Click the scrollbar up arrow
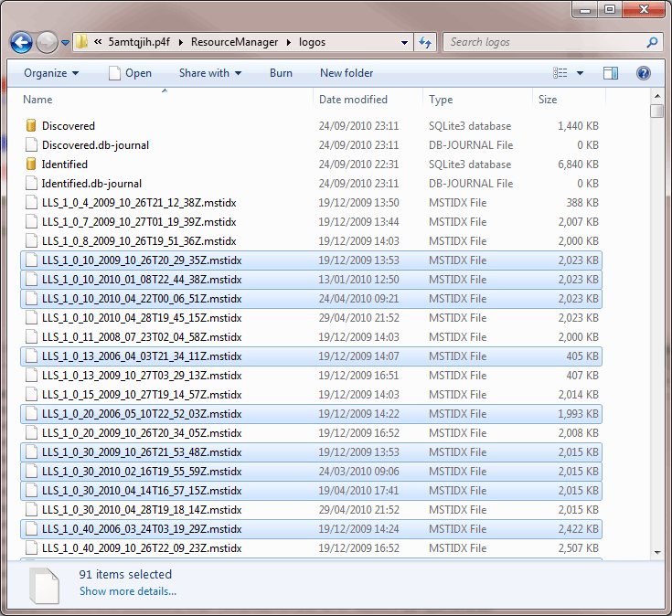The image size is (672, 616). (x=657, y=96)
